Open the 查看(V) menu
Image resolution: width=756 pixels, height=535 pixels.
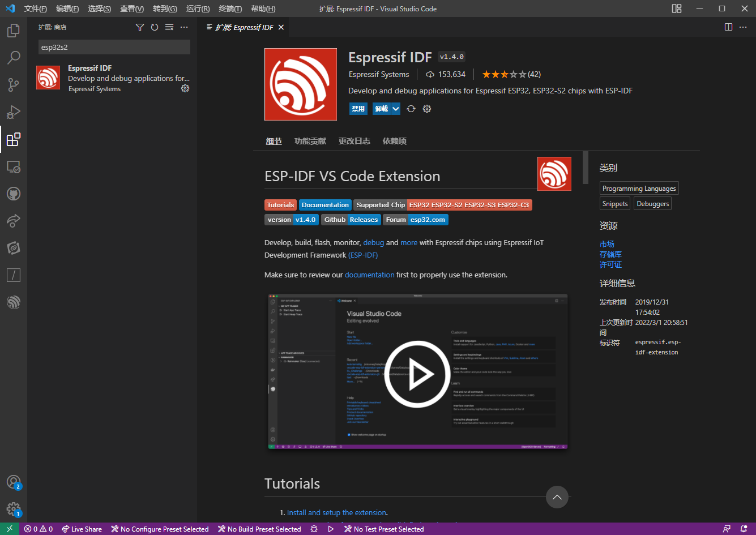point(132,8)
